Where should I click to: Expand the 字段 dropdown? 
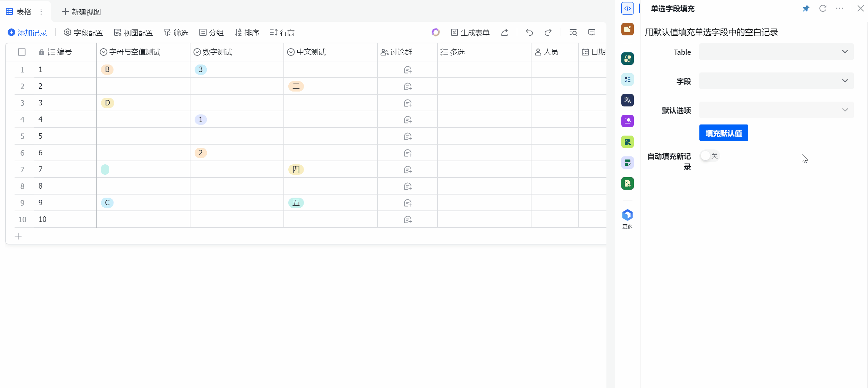[x=776, y=81]
